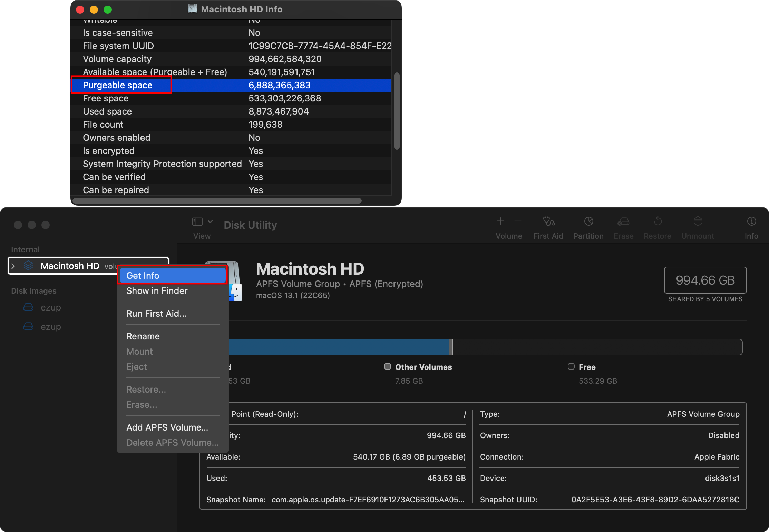
Task: Minimize the Macintosh HD Info window
Action: click(94, 10)
